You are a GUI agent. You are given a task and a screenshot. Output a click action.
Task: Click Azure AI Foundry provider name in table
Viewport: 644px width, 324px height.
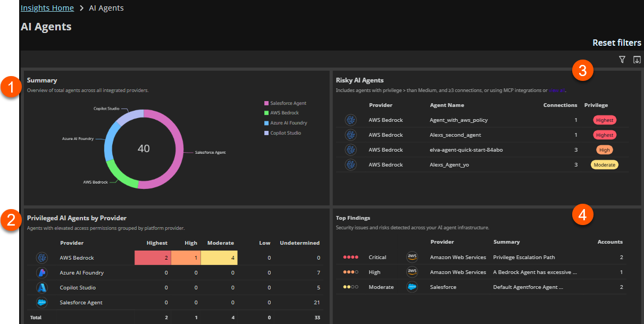click(x=81, y=273)
